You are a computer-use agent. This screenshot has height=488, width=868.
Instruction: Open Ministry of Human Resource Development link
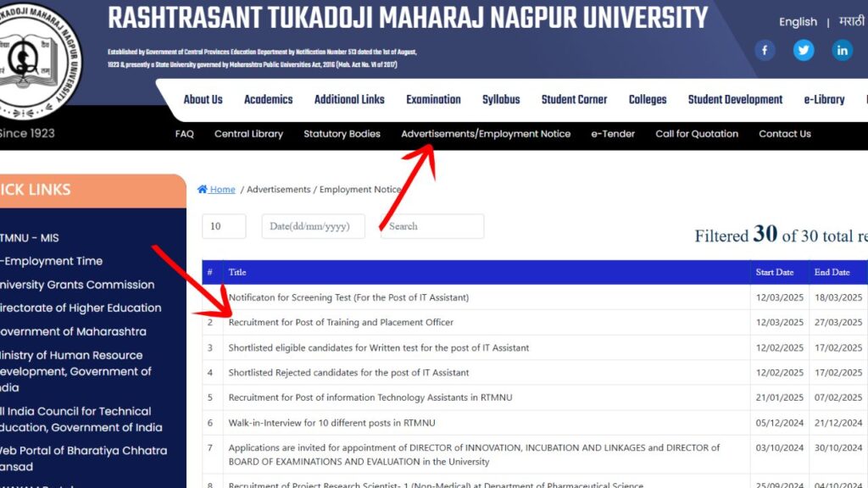coord(75,371)
